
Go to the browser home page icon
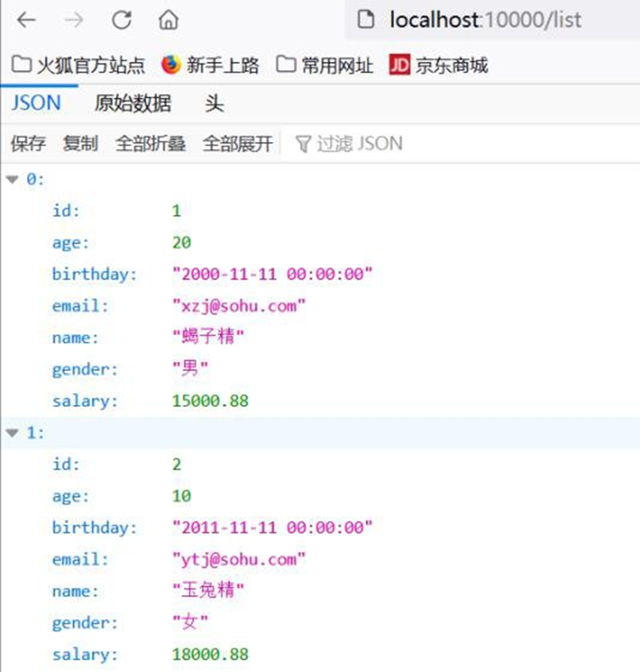(x=169, y=20)
